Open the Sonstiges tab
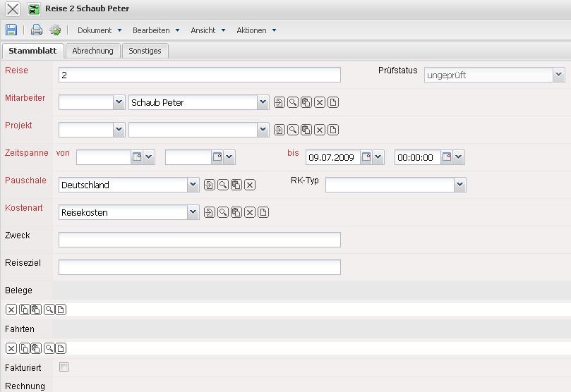571x392 pixels. click(x=145, y=51)
